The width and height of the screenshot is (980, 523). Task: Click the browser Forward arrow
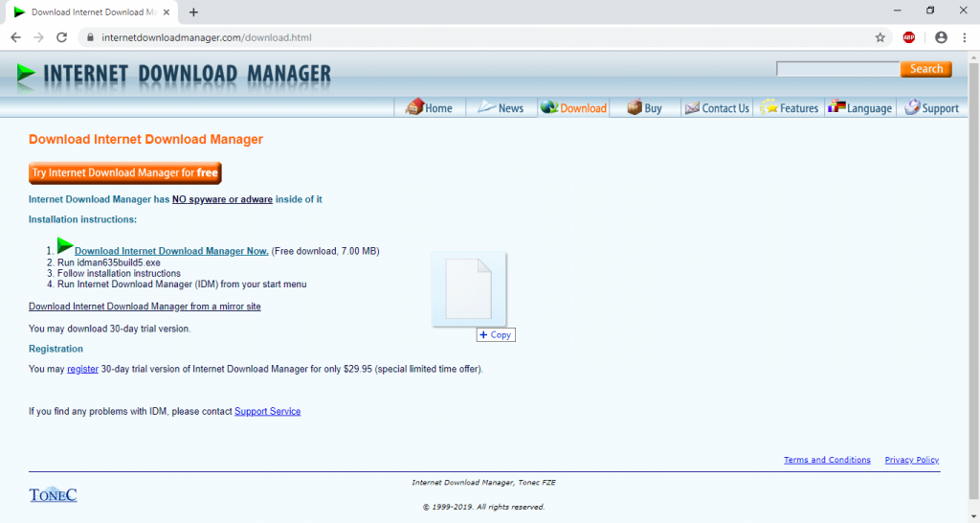(38, 37)
